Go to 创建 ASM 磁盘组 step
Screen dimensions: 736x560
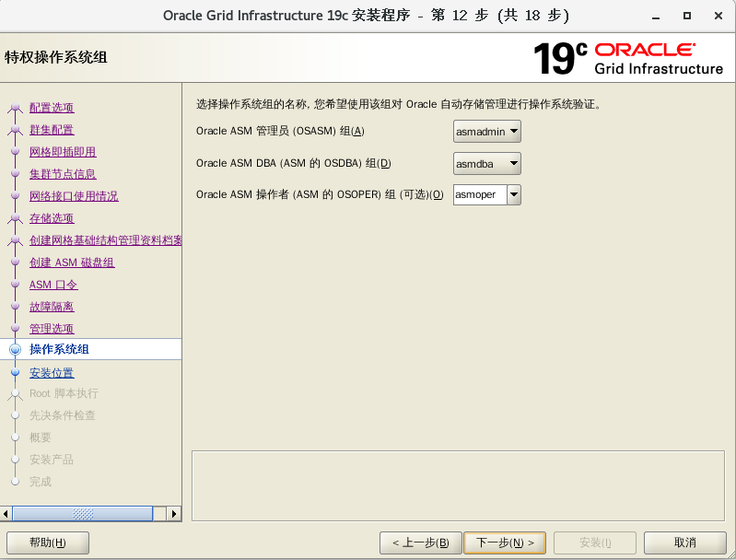click(x=72, y=262)
